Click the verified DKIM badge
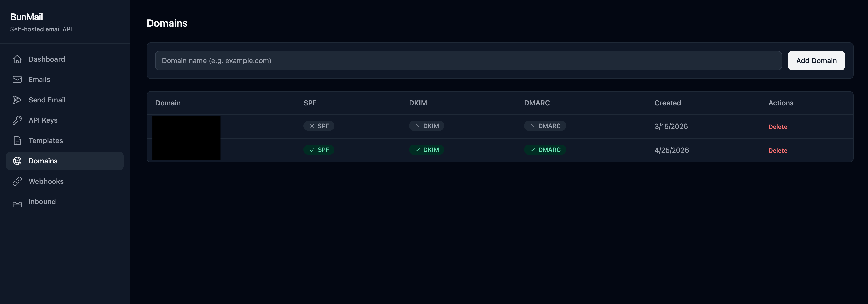This screenshot has height=304, width=868. (426, 150)
